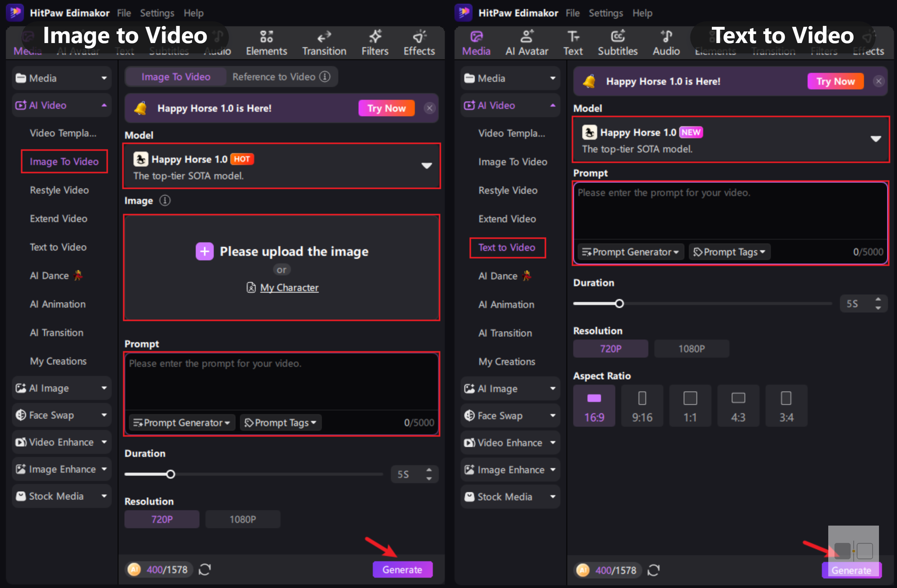
Task: Click the plus upload image icon
Action: click(x=204, y=251)
